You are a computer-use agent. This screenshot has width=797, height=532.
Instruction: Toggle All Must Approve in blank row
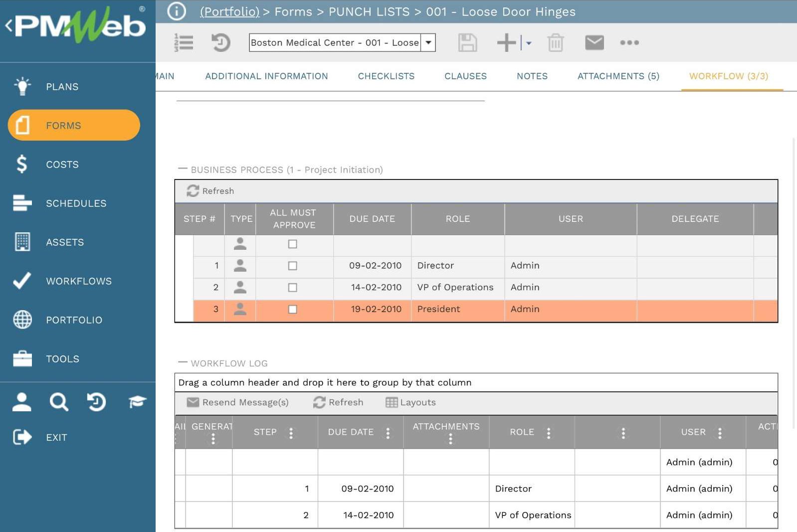(x=293, y=244)
